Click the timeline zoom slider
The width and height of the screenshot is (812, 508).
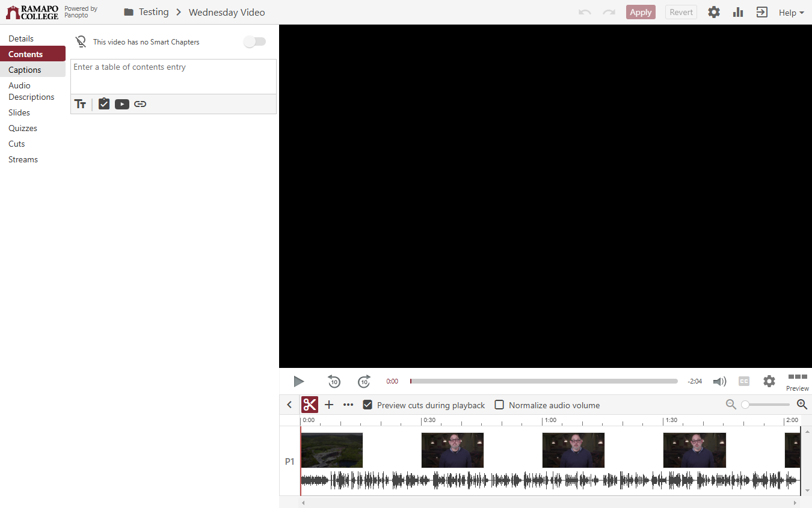click(766, 405)
